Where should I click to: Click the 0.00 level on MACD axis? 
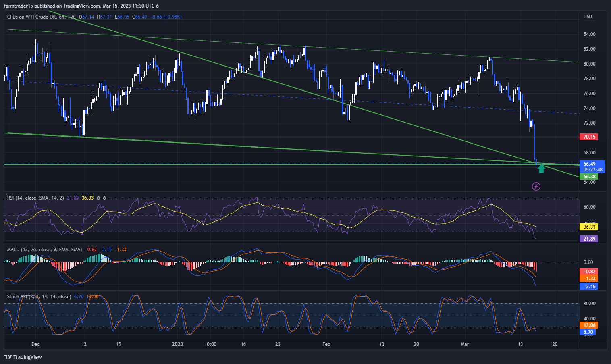pos(588,262)
